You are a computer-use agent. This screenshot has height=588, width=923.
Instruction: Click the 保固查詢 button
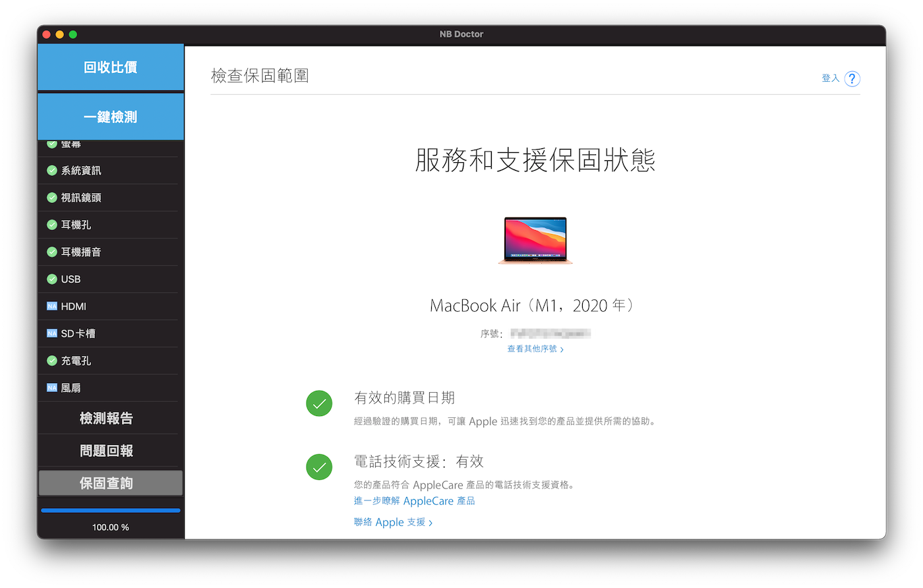click(x=111, y=483)
